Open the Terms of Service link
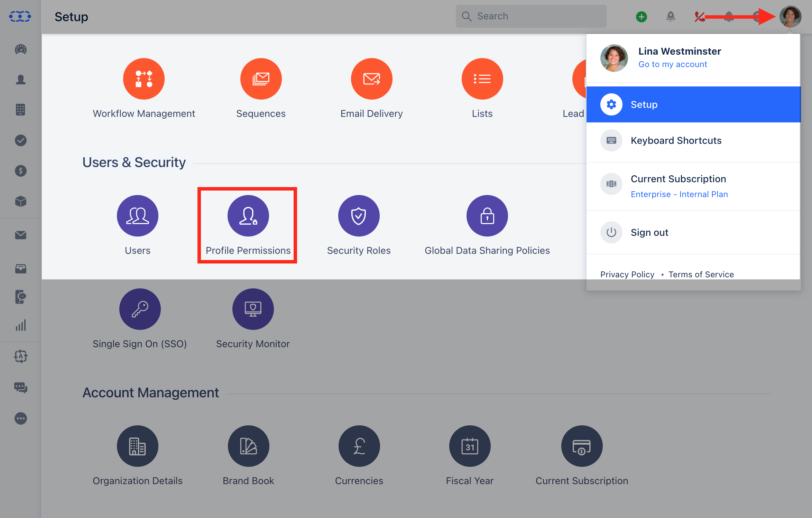 pyautogui.click(x=701, y=275)
